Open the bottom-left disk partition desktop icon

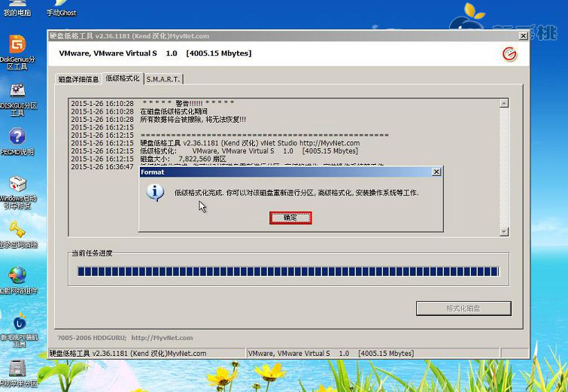[x=18, y=373]
